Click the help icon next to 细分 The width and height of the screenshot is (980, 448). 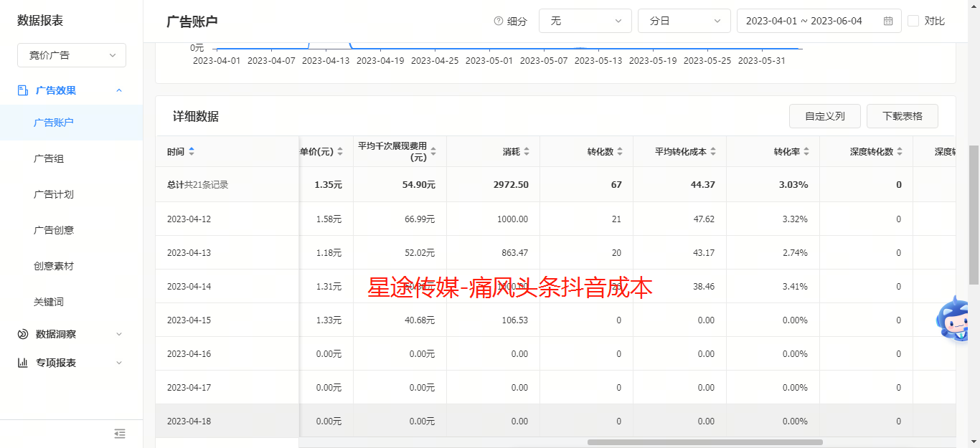[x=498, y=21]
